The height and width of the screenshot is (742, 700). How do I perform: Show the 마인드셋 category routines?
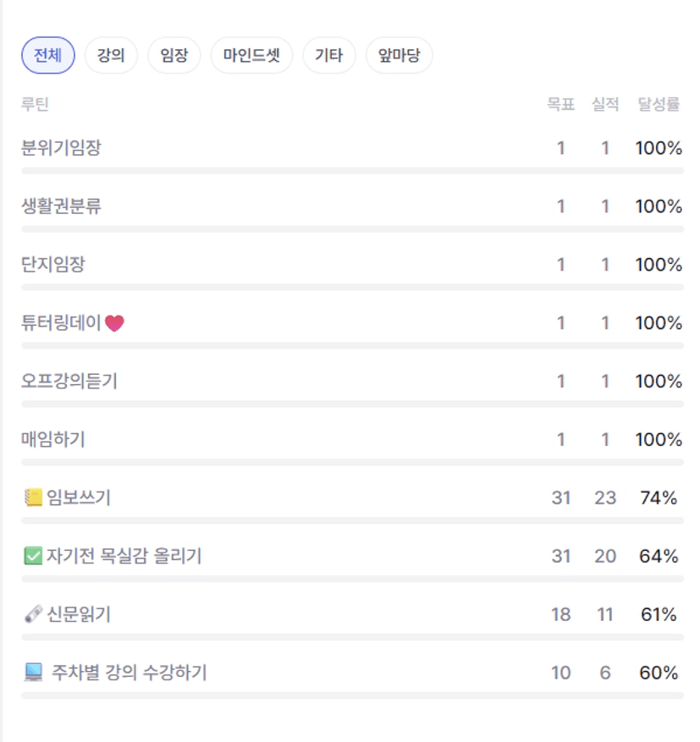tap(251, 56)
